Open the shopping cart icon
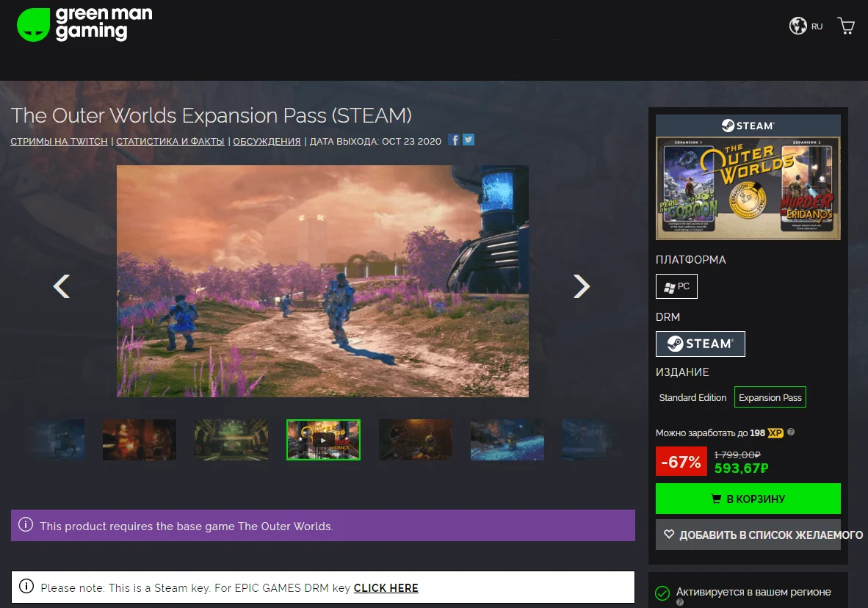 point(846,26)
